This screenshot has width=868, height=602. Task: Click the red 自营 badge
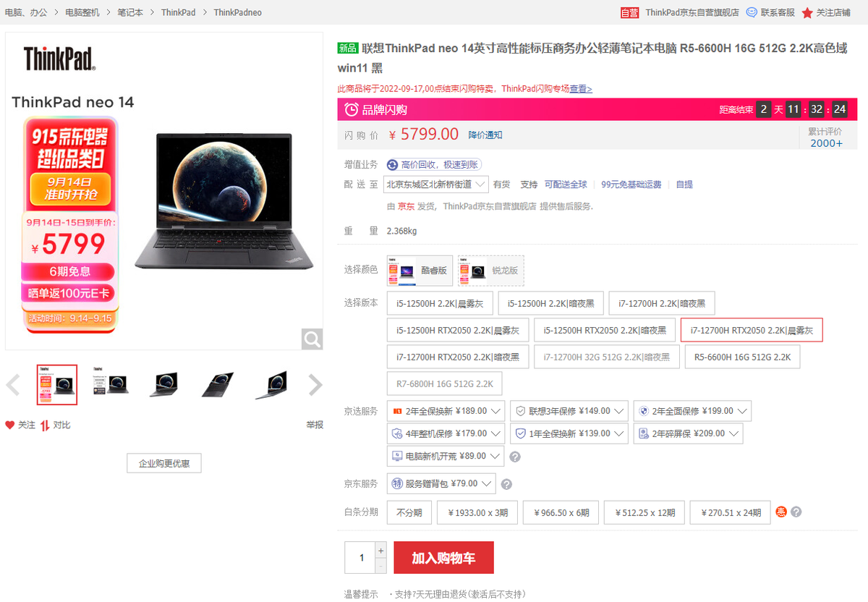click(x=630, y=12)
